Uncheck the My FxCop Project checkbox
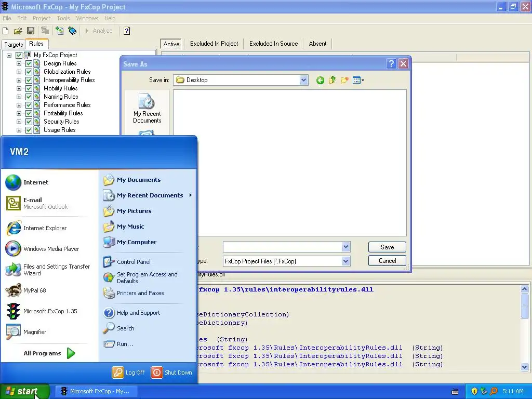The width and height of the screenshot is (532, 399). point(19,55)
